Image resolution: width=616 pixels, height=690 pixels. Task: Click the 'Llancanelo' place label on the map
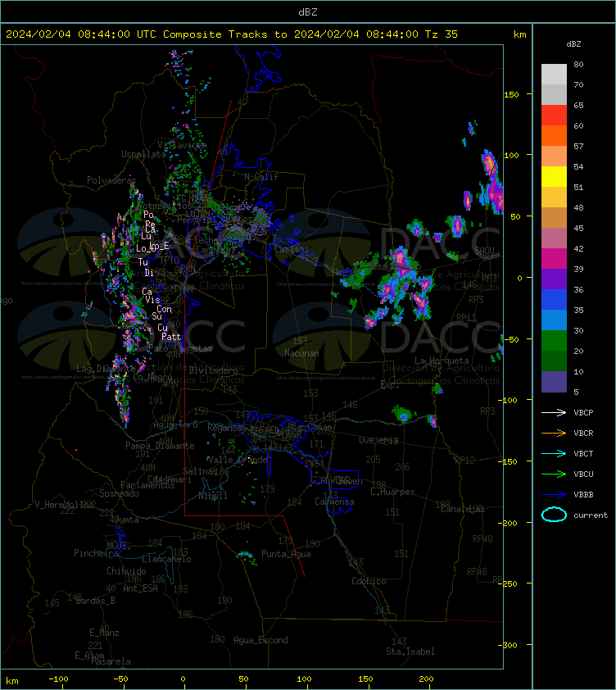(x=166, y=560)
